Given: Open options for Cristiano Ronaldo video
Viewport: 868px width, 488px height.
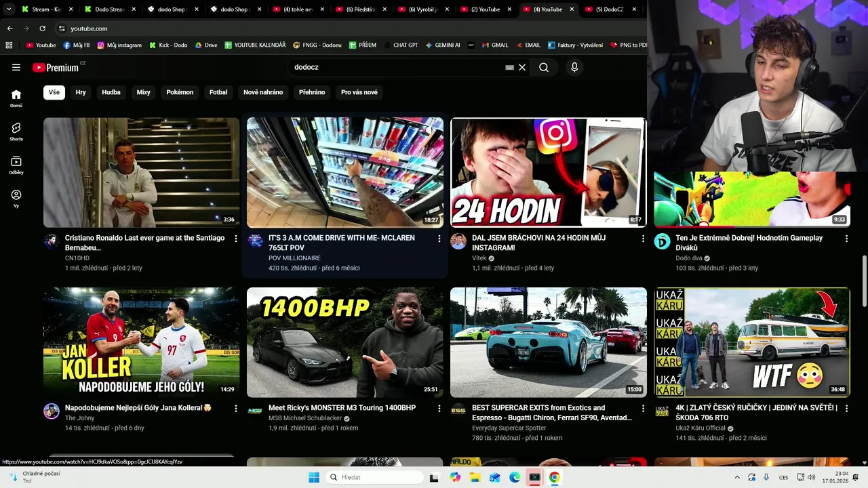Looking at the screenshot, I should [236, 239].
